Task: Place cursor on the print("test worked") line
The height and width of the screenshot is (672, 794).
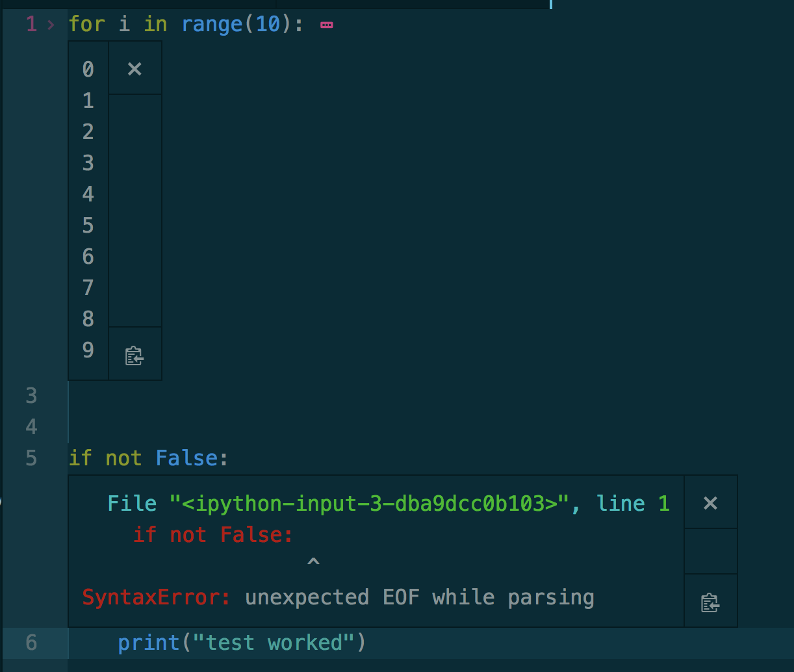Action: [x=242, y=643]
